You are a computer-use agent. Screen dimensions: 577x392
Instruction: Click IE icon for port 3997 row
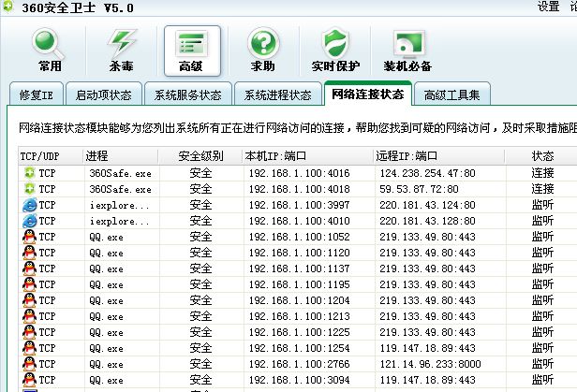click(x=29, y=205)
